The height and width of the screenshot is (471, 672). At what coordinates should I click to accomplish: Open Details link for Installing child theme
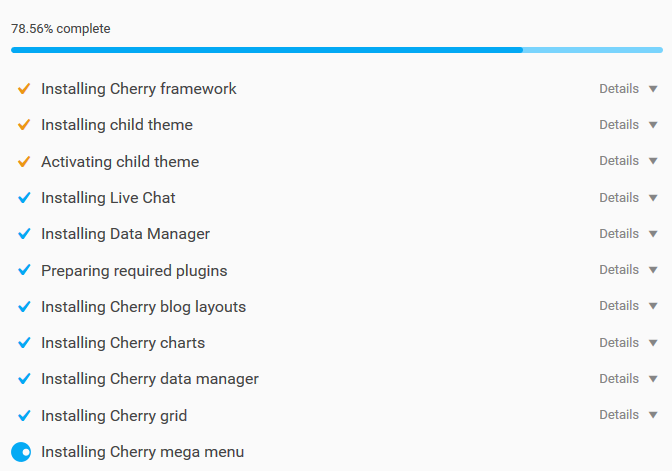(x=619, y=125)
